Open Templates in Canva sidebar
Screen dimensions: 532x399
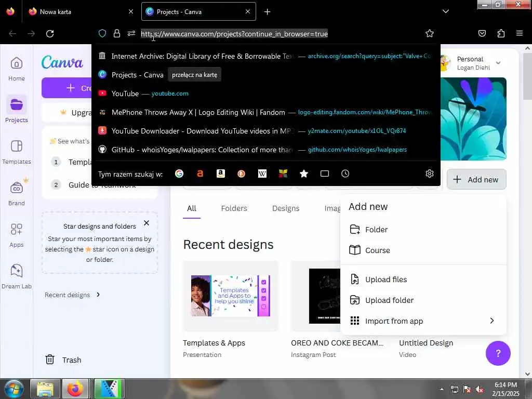click(x=16, y=152)
